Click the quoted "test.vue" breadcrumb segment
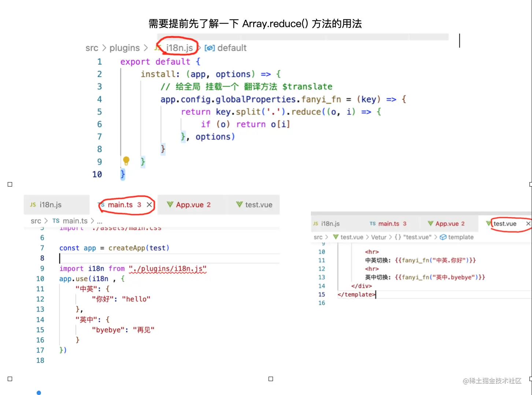532x395 pixels. (417, 237)
